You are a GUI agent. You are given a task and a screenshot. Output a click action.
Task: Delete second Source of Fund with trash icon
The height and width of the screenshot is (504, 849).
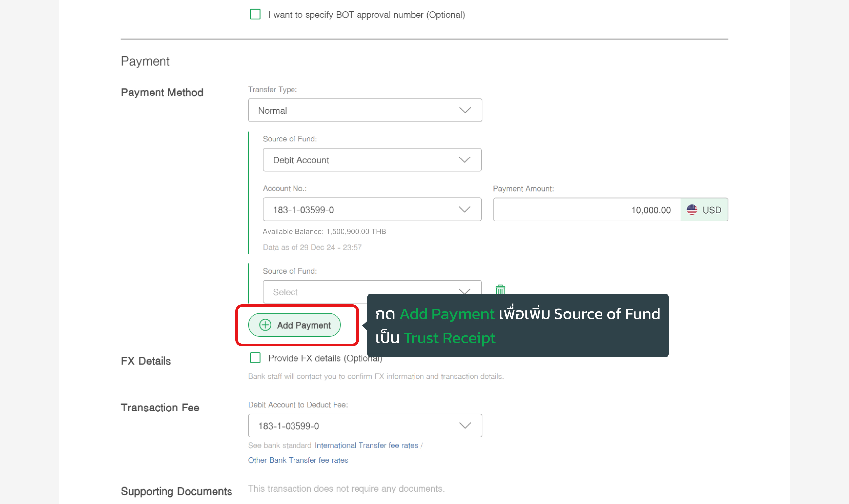point(500,289)
